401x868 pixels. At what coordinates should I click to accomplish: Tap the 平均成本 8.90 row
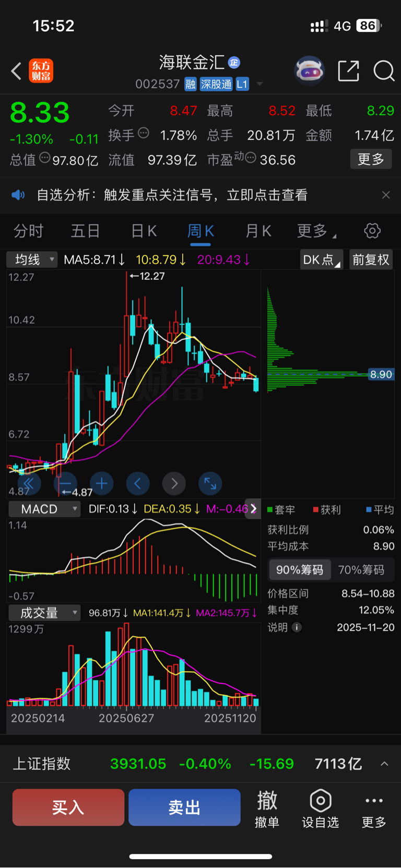coord(331,546)
